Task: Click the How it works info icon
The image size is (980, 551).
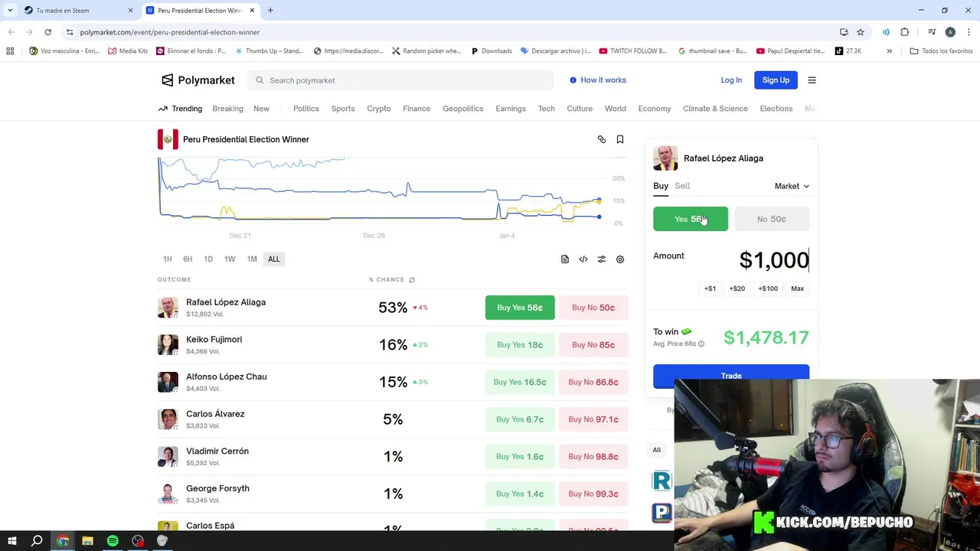Action: tap(573, 80)
